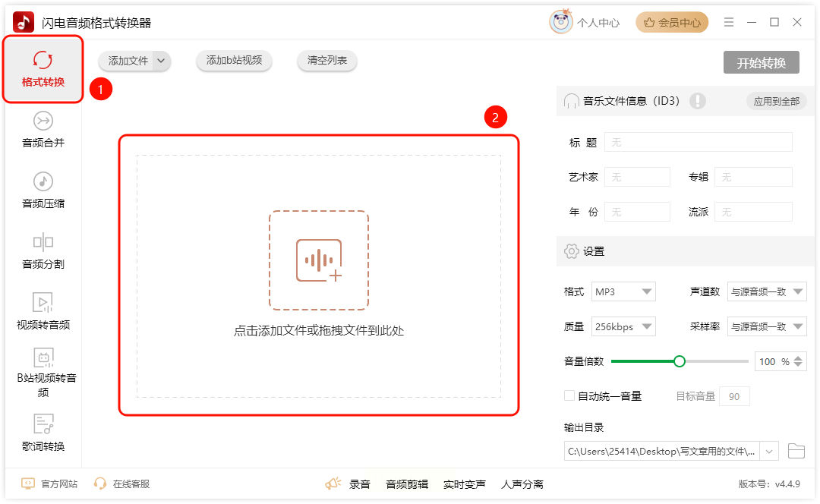
Task: Select the 音频压缩 audio compress icon
Action: (43, 181)
